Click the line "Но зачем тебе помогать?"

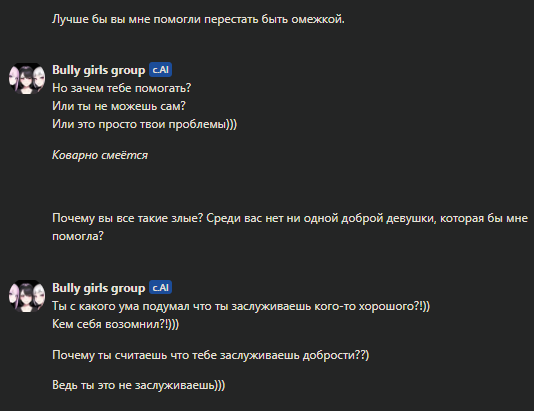pos(122,88)
